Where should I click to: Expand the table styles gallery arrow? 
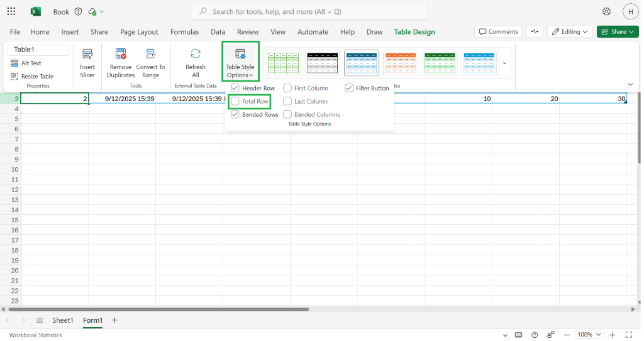point(505,63)
